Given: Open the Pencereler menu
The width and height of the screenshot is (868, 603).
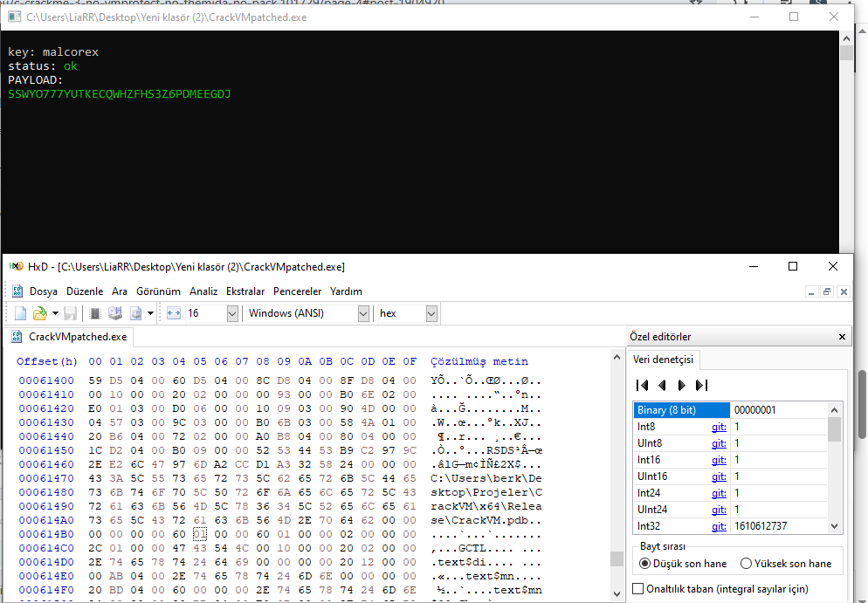Looking at the screenshot, I should [297, 291].
